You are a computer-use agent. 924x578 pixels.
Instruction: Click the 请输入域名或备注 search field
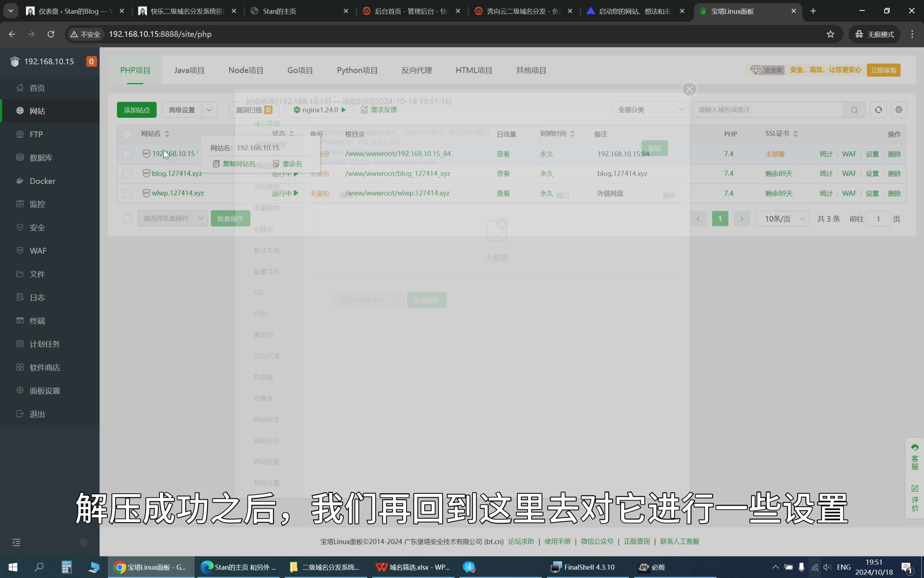(768, 110)
